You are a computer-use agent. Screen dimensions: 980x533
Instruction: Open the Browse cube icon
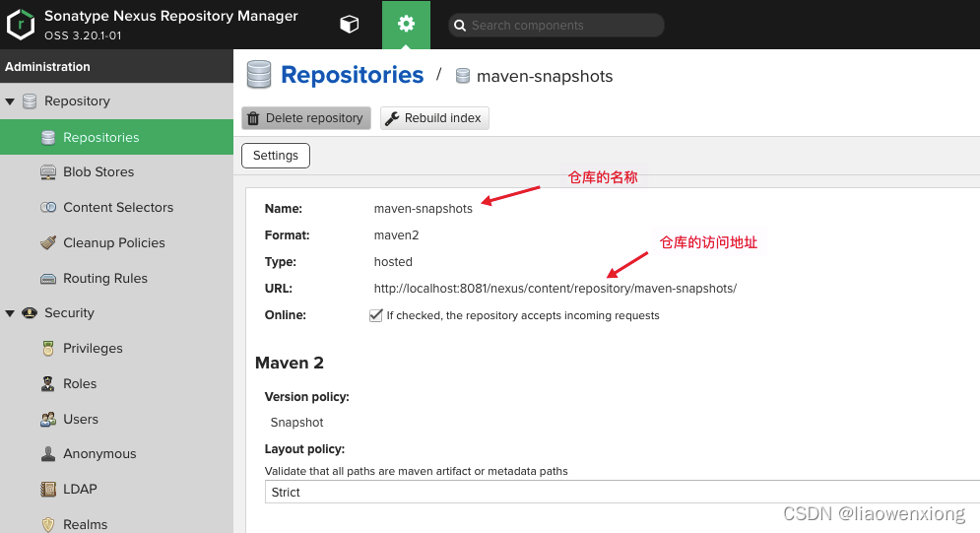pyautogui.click(x=350, y=25)
